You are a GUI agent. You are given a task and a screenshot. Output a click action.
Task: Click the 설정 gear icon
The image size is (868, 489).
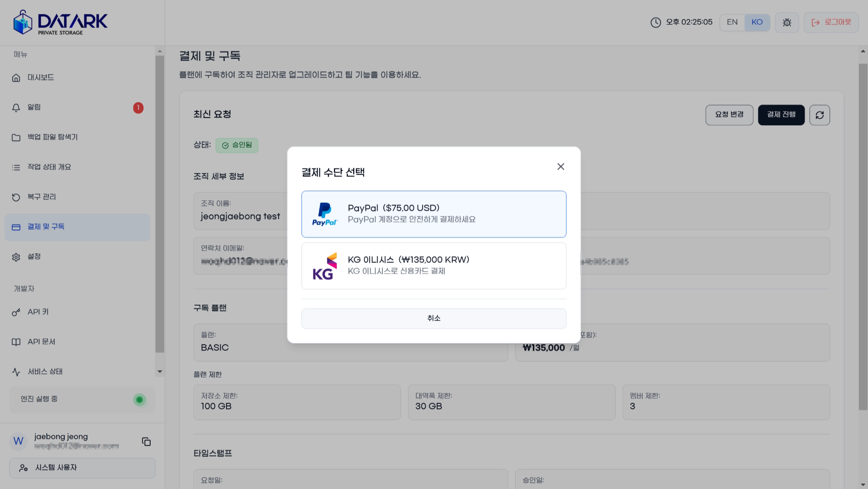tap(16, 257)
